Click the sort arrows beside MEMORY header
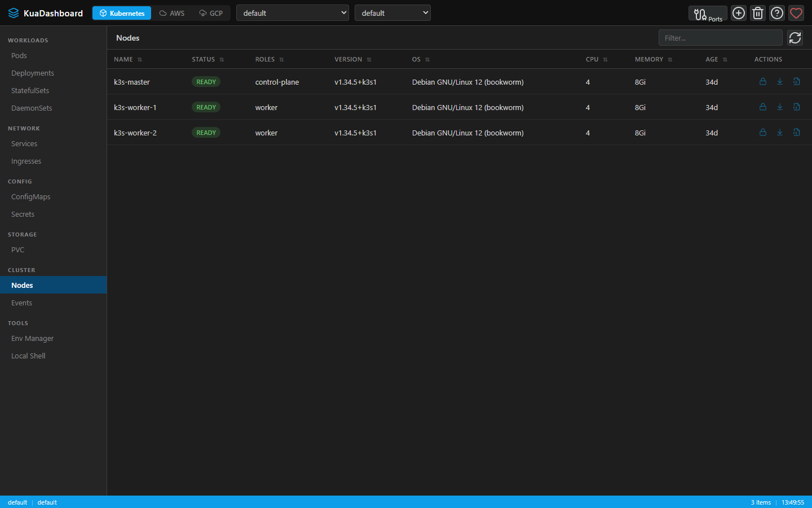The image size is (812, 508). [x=670, y=60]
